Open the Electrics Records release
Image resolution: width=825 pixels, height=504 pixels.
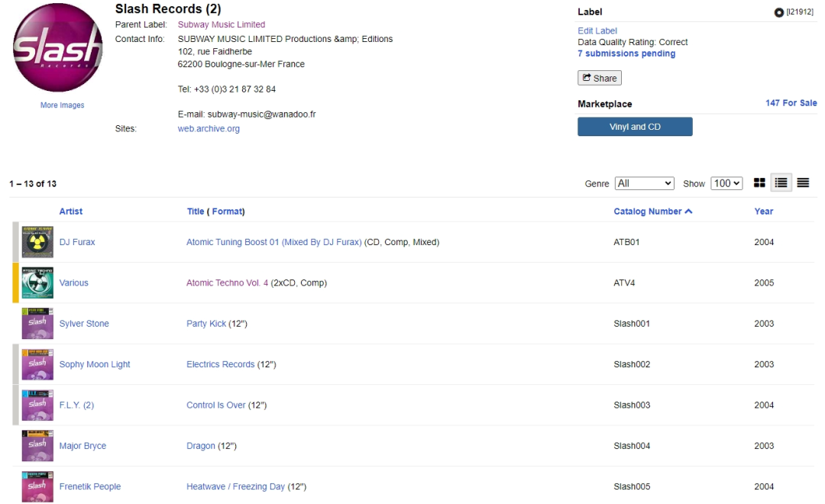(x=220, y=364)
